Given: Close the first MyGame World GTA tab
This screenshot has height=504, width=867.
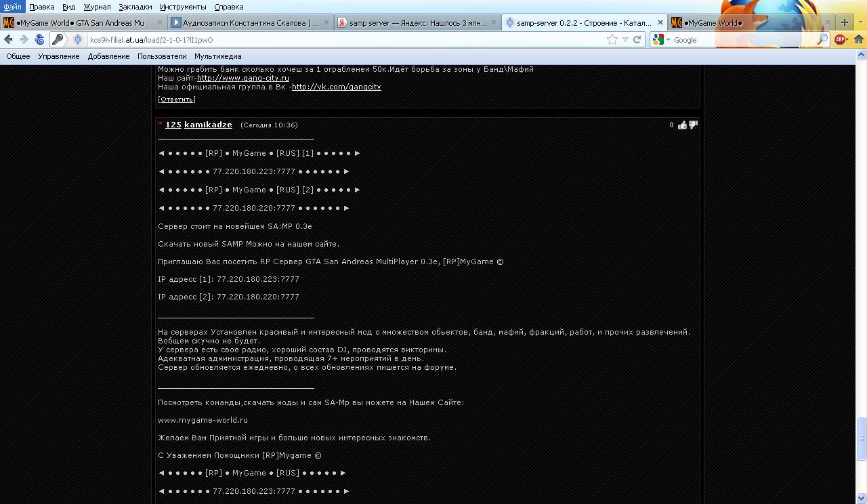Looking at the screenshot, I should (x=159, y=22).
